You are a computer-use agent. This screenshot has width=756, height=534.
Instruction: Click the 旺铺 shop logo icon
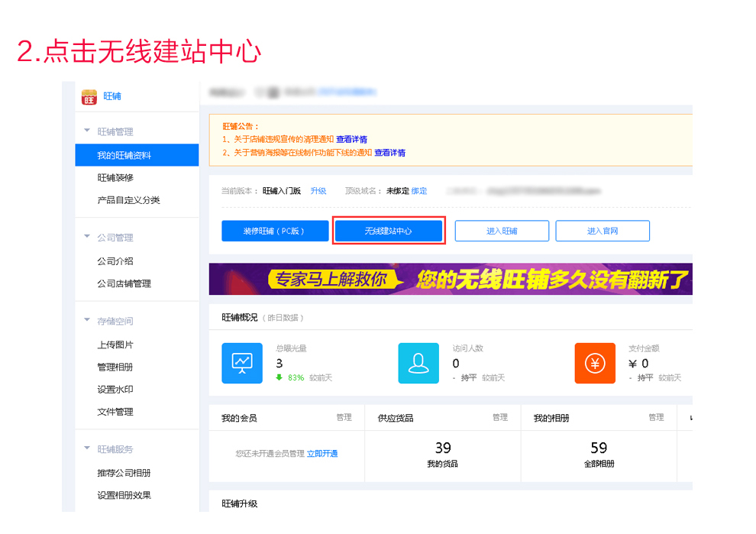point(89,96)
